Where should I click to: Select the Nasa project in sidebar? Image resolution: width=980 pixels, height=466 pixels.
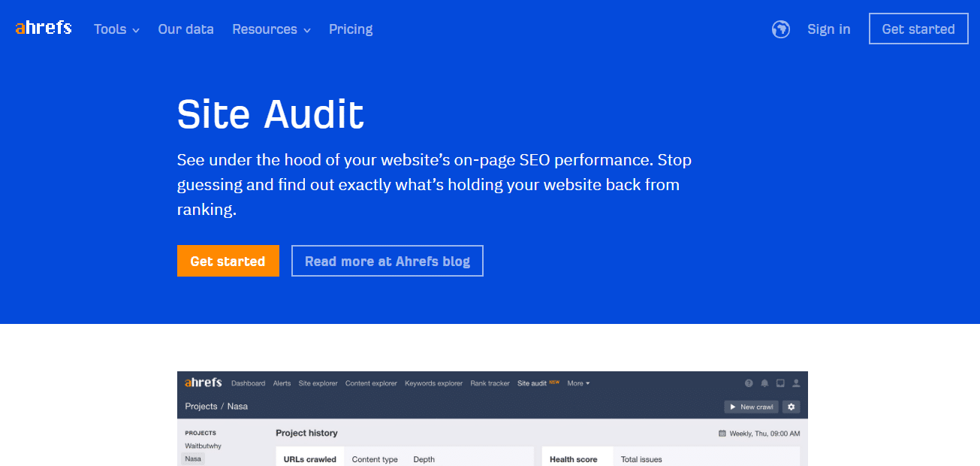(194, 458)
